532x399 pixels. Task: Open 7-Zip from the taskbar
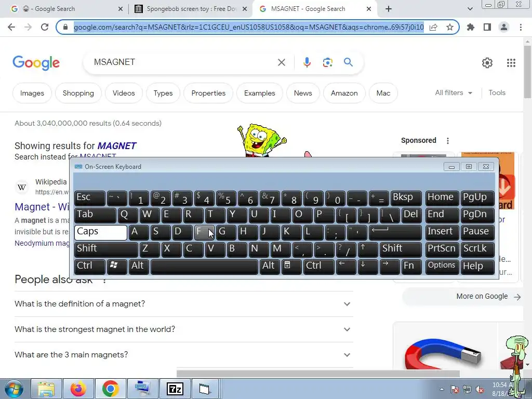coord(175,389)
